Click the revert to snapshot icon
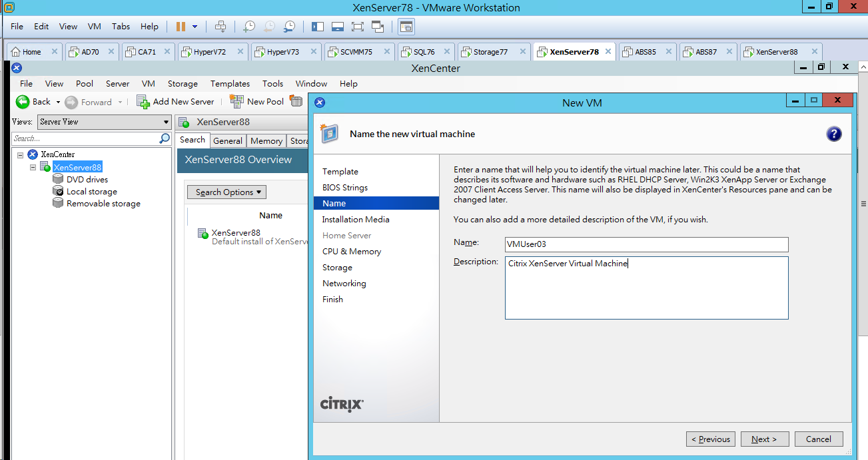This screenshot has width=868, height=460. pos(268,27)
